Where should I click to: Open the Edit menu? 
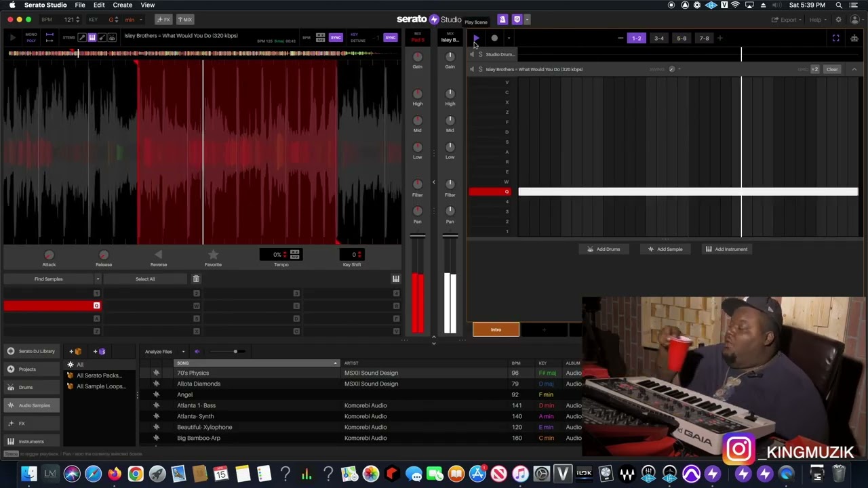[x=99, y=5]
